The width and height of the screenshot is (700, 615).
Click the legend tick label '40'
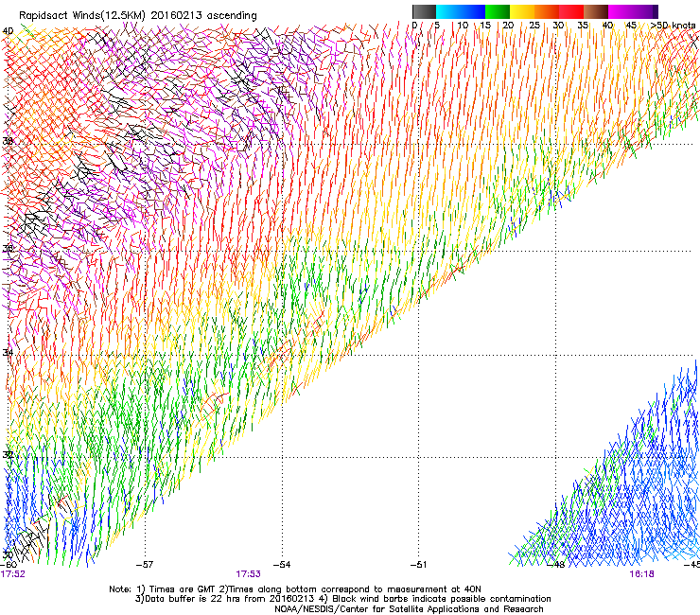[x=607, y=25]
